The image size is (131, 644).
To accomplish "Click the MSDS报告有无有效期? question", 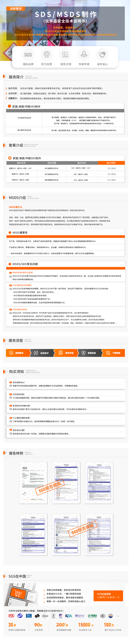I will [x=22, y=285].
